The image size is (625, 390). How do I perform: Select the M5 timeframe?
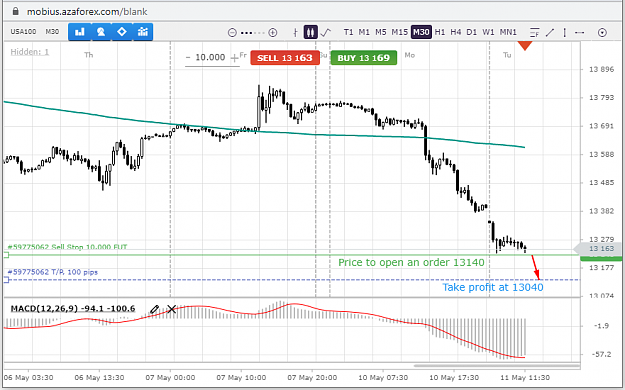tap(381, 32)
